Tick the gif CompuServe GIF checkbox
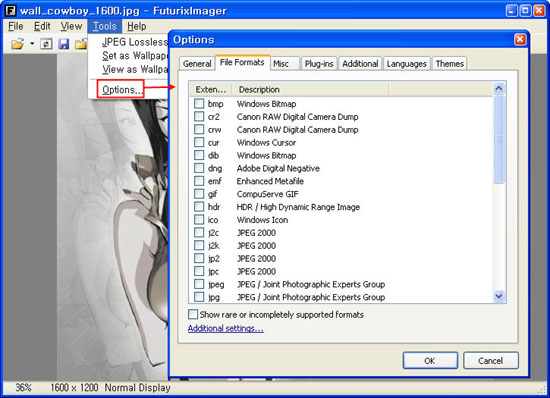This screenshot has width=550, height=398. pyautogui.click(x=199, y=194)
